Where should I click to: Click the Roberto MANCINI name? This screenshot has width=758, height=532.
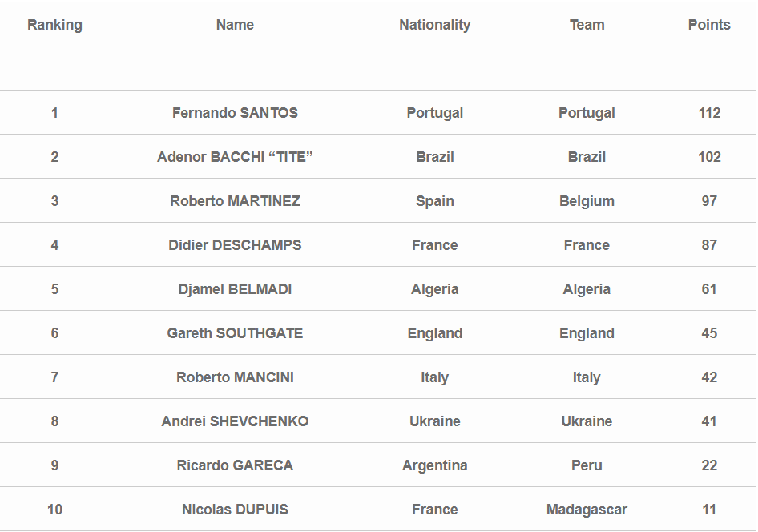(235, 377)
